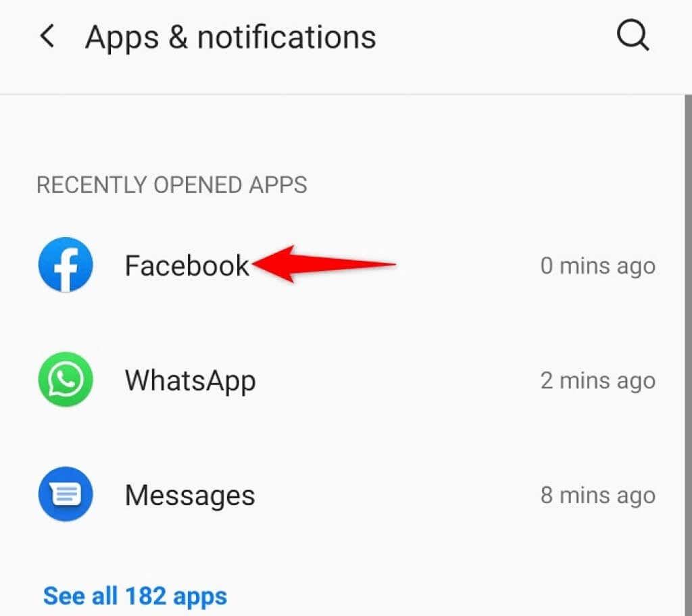Viewport: 692px width, 616px height.
Task: Tap the WhatsApp app icon
Action: pyautogui.click(x=66, y=380)
